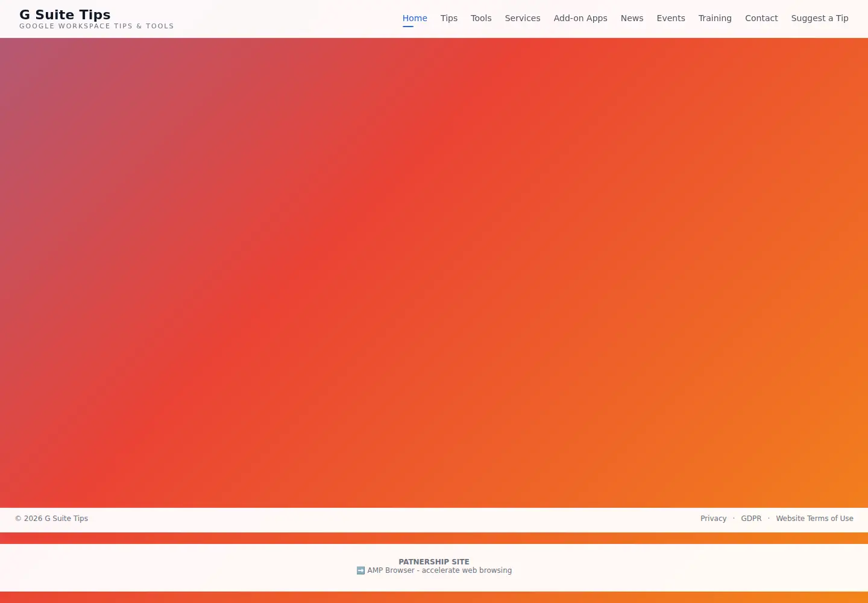This screenshot has width=868, height=603.
Task: Open the Training menu item
Action: click(x=715, y=18)
